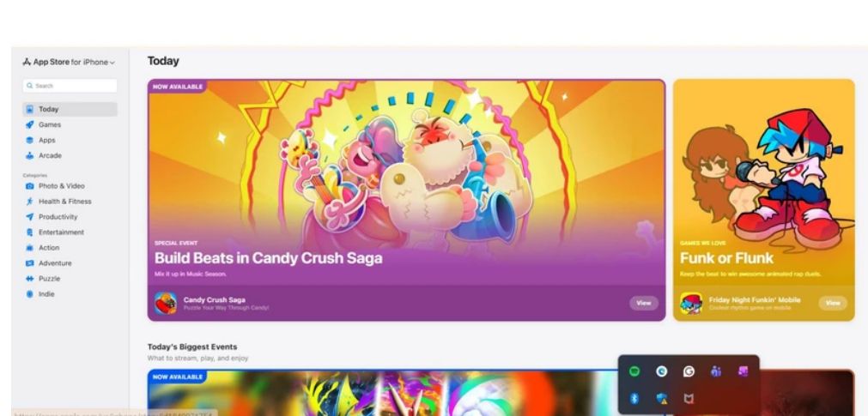Select the Today sidebar item
This screenshot has height=416, width=868.
click(x=70, y=109)
